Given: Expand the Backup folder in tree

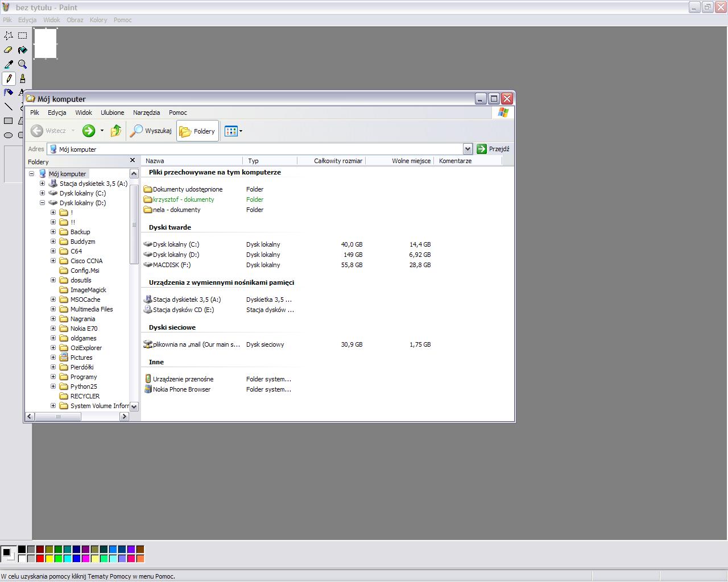Looking at the screenshot, I should pyautogui.click(x=53, y=232).
